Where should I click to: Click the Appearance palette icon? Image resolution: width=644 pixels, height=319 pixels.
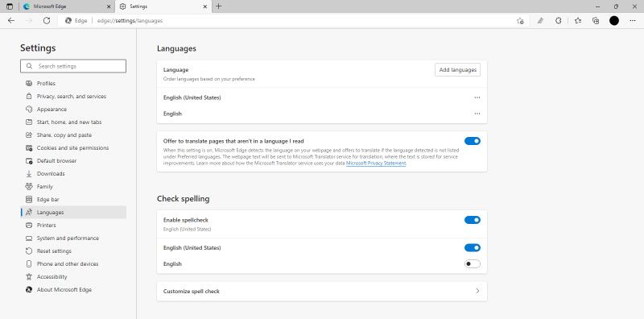[x=29, y=110]
